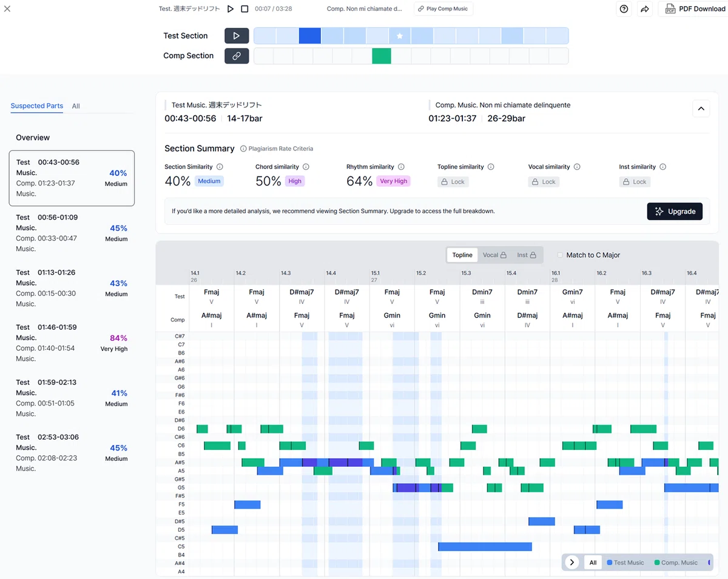This screenshot has width=728, height=579.
Task: Enable Match to C Major checkbox
Action: [x=560, y=255]
